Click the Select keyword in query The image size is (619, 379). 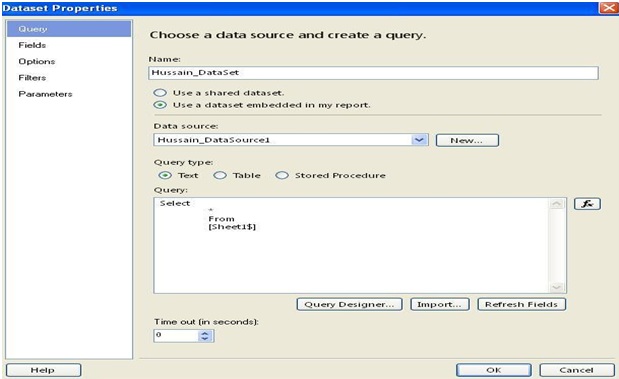pyautogui.click(x=175, y=203)
